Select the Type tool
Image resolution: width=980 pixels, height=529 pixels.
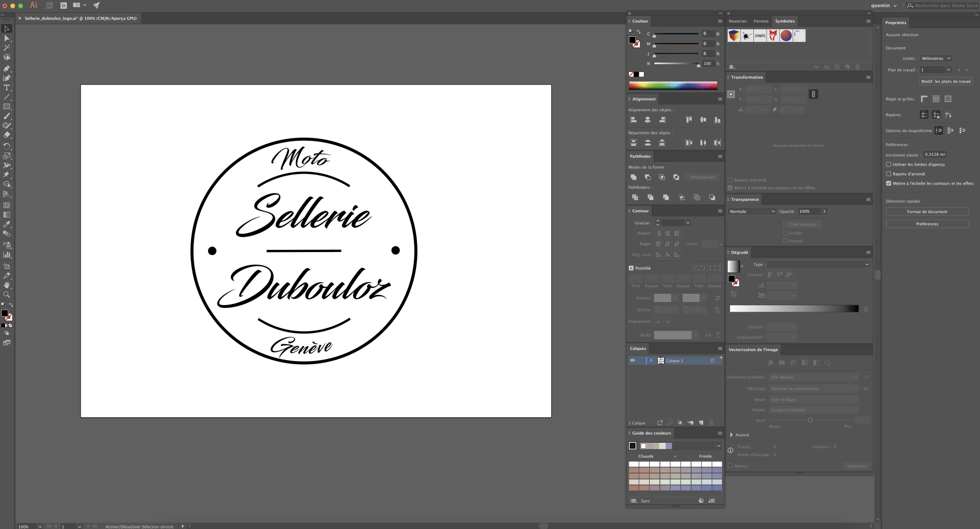point(7,87)
